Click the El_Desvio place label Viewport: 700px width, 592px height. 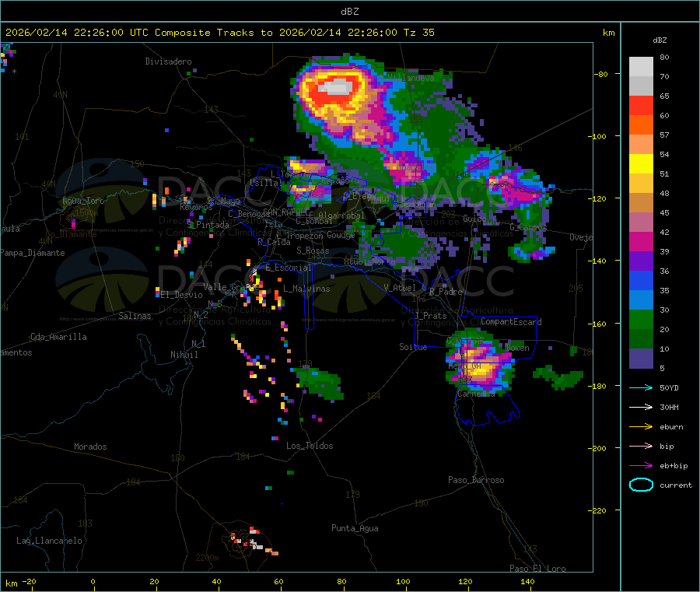(182, 295)
